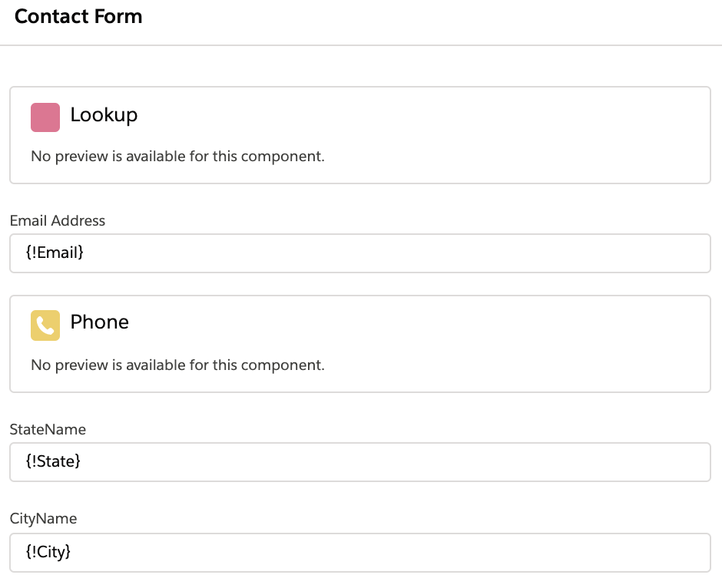Screen dimensions: 722x588
Task: Click the right end of the Email Address field
Action: (x=691, y=253)
